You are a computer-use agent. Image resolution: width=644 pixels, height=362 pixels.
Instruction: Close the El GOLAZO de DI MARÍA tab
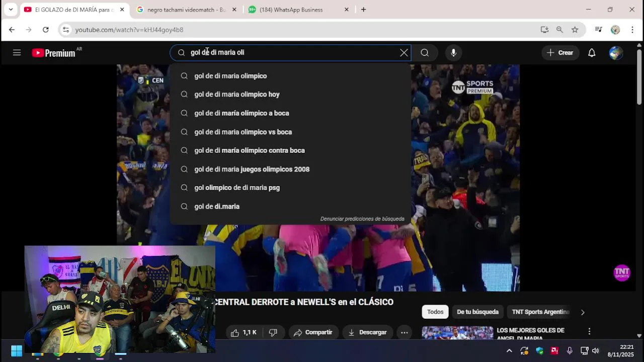(x=122, y=10)
